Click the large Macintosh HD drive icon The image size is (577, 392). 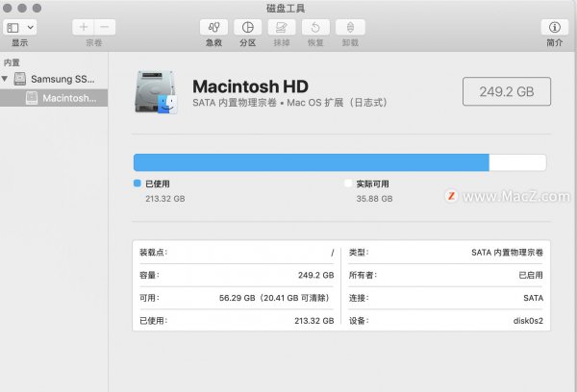pos(157,91)
